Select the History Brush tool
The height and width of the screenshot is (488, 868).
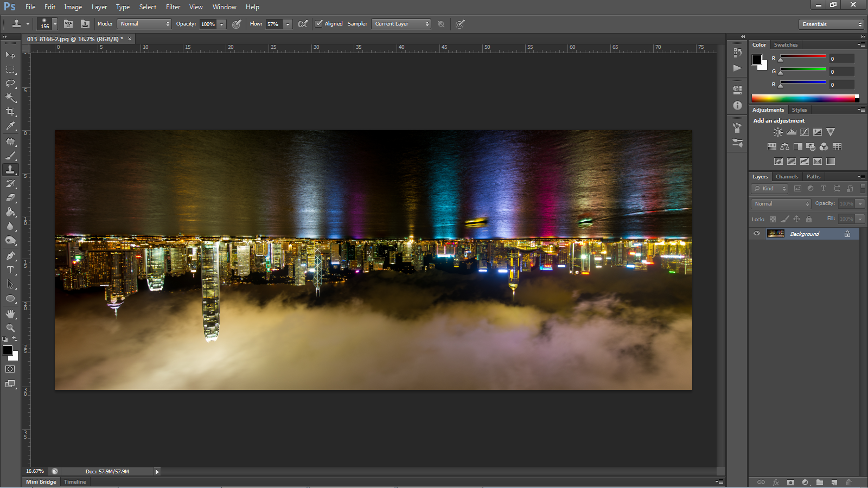(10, 184)
